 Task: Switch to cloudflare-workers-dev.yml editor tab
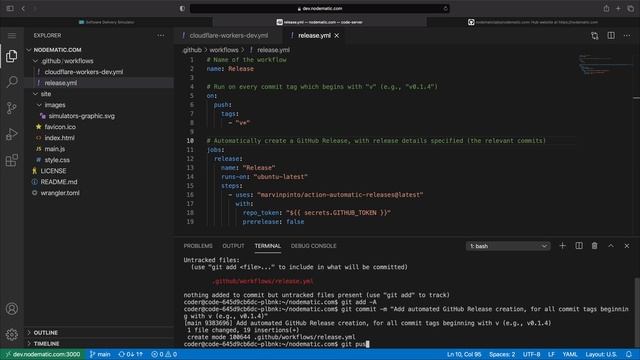coord(229,36)
